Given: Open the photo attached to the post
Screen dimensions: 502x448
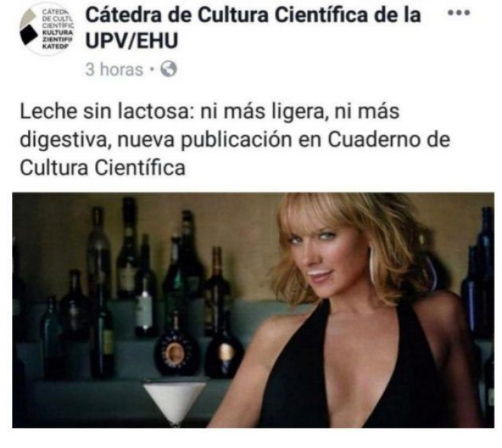Looking at the screenshot, I should 253,310.
